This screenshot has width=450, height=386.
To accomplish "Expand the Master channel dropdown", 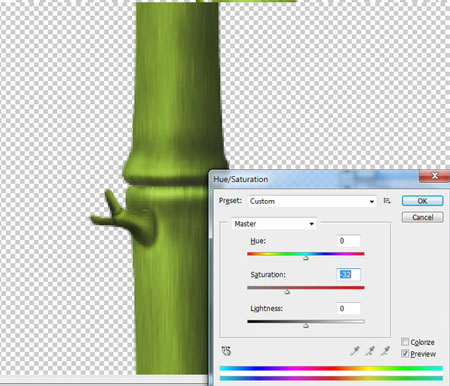I will (x=274, y=224).
